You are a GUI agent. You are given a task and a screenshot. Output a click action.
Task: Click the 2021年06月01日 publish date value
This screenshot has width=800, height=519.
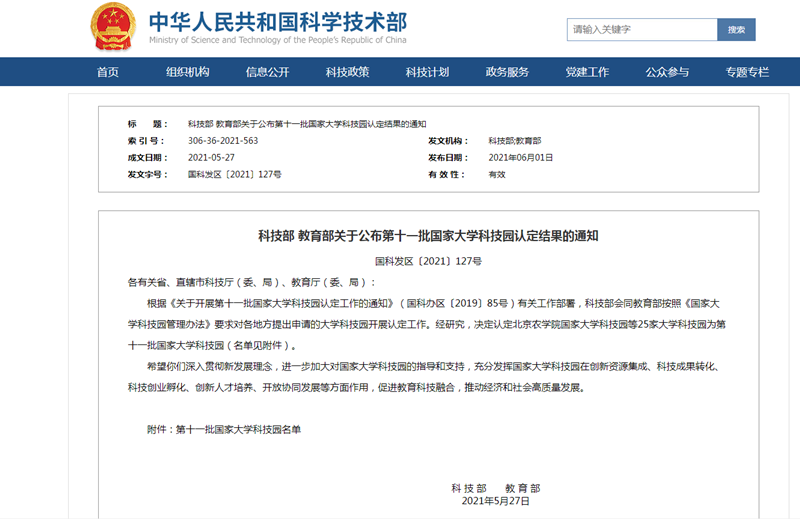click(520, 158)
